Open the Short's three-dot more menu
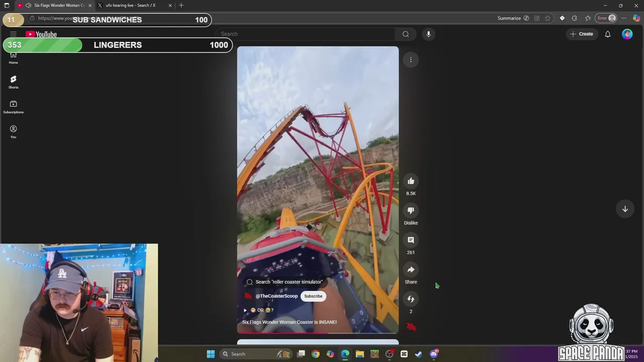 [411, 60]
